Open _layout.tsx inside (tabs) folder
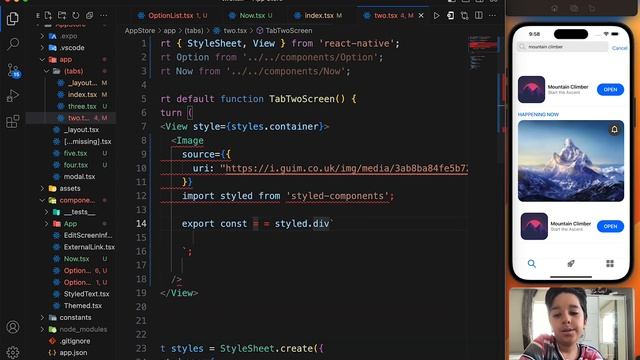This screenshot has height=360, width=640. pos(82,83)
